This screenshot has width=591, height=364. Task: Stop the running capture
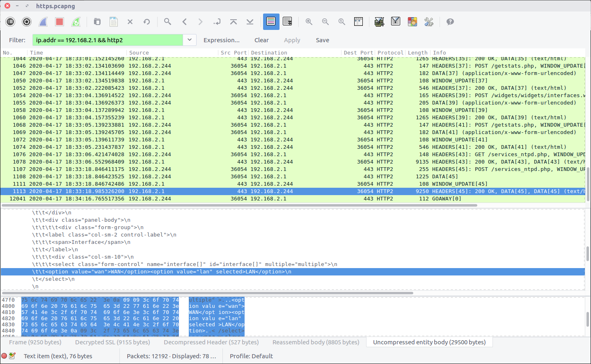pos(60,22)
